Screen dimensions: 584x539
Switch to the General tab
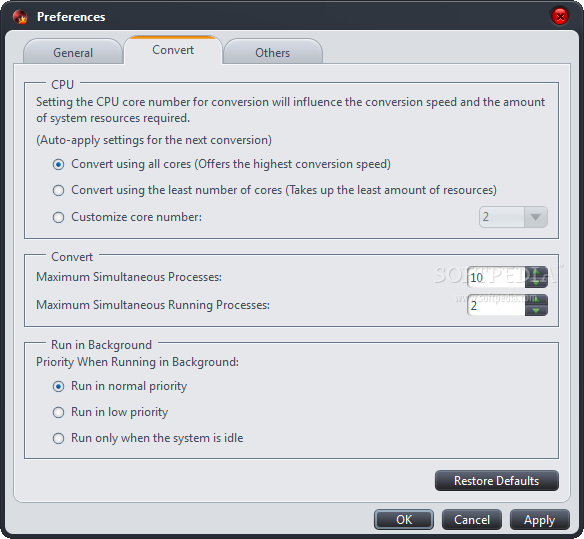coord(73,52)
